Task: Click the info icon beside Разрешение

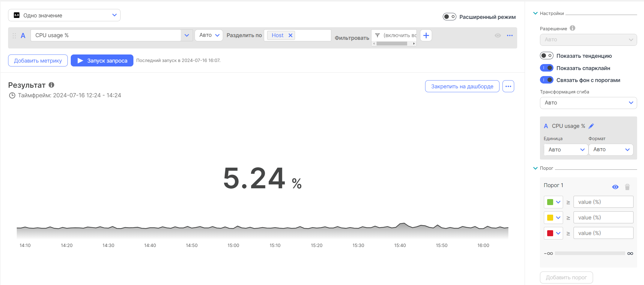Action: point(572,28)
